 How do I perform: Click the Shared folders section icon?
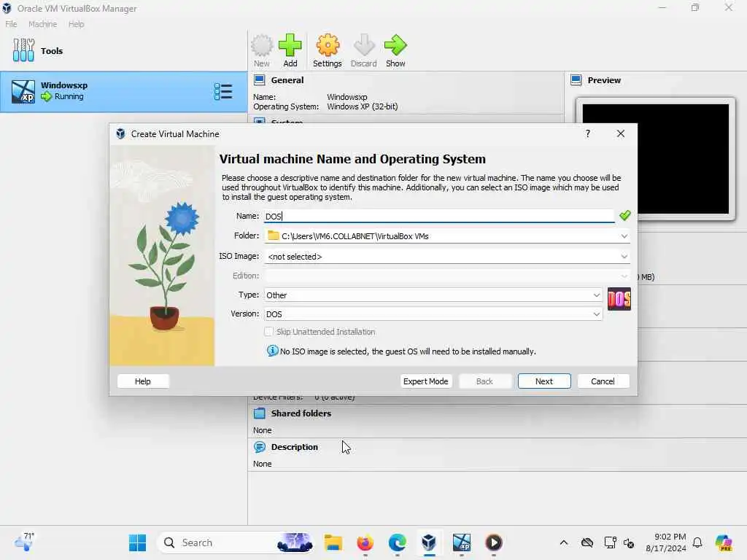tap(259, 413)
